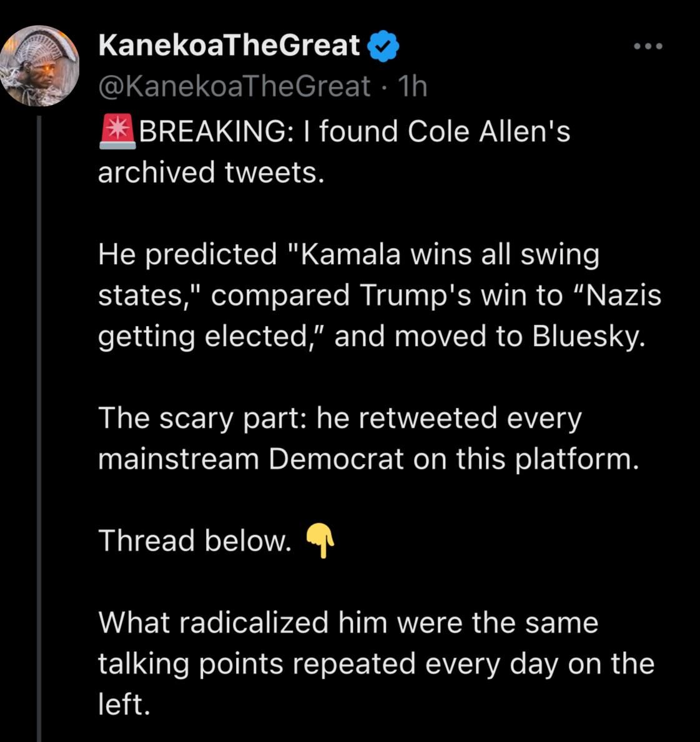Open the @KanekoaTheGreat handle link
The image size is (700, 742).
tap(234, 86)
